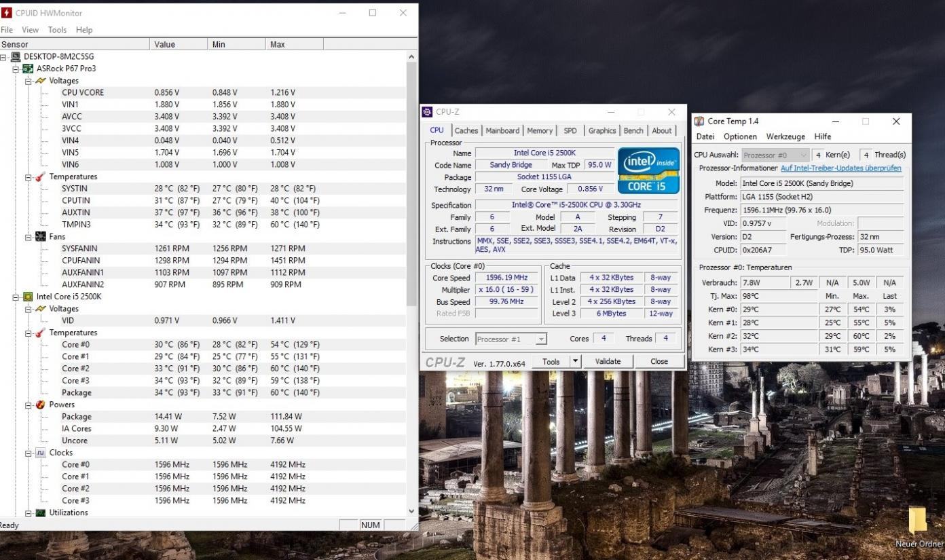Collapse the Fans group expander
Screen dimensions: 945x560
(29, 236)
